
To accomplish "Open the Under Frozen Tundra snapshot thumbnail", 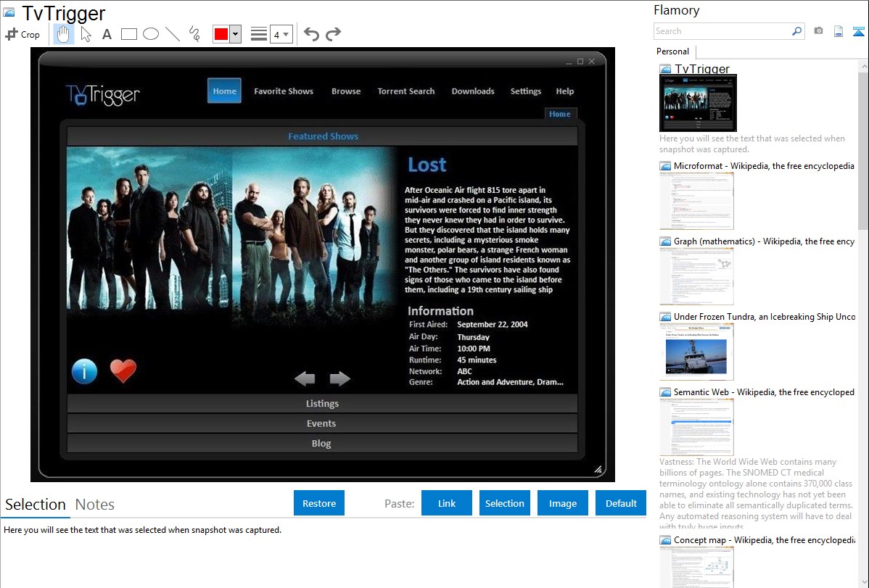I will click(x=696, y=352).
